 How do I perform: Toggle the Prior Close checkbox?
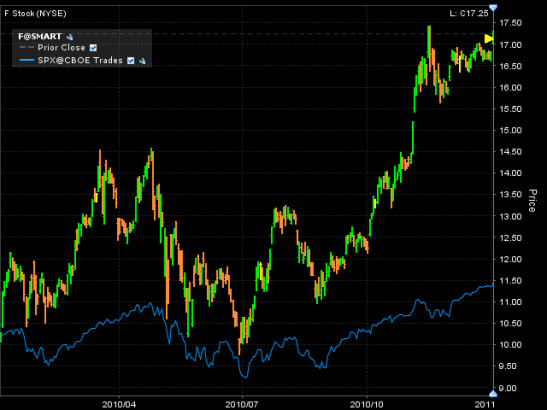(93, 48)
